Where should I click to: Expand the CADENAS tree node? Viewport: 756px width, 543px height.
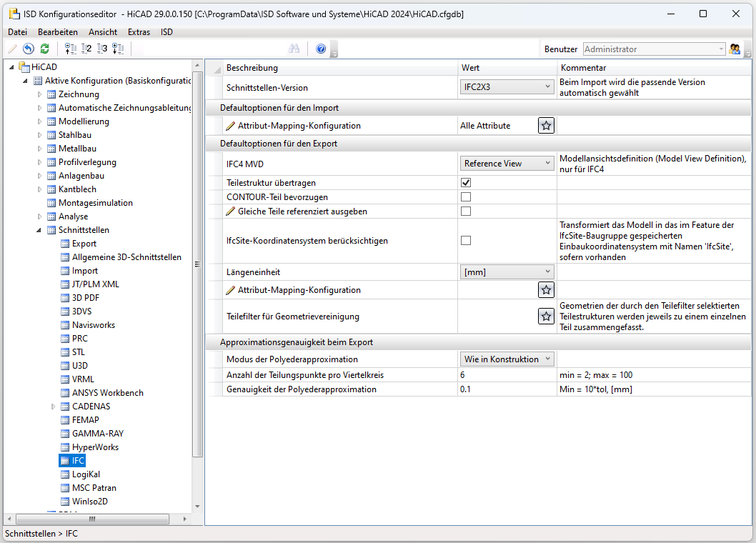(x=53, y=407)
